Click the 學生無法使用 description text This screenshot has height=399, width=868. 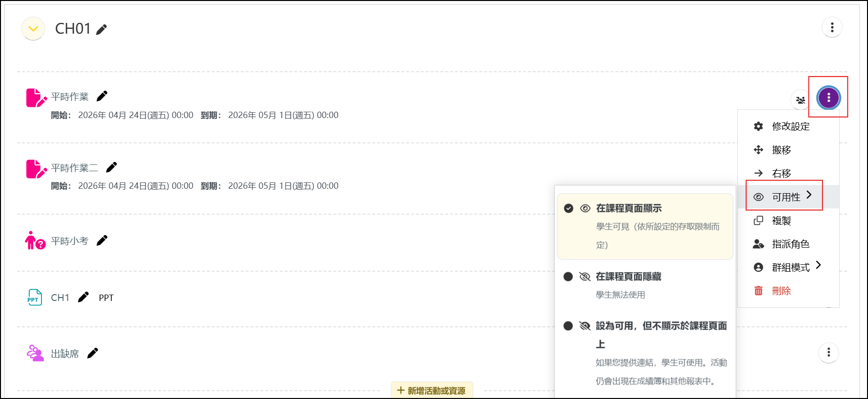[x=620, y=295]
